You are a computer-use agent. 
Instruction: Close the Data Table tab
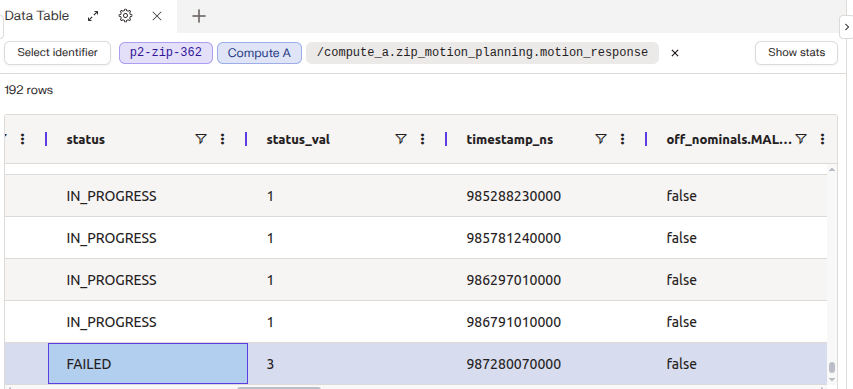click(x=157, y=16)
